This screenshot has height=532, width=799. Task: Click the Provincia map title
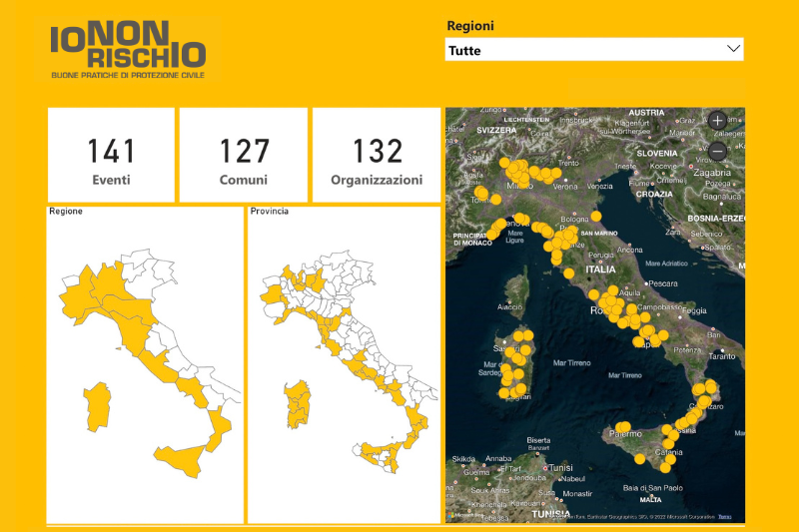[x=270, y=212]
